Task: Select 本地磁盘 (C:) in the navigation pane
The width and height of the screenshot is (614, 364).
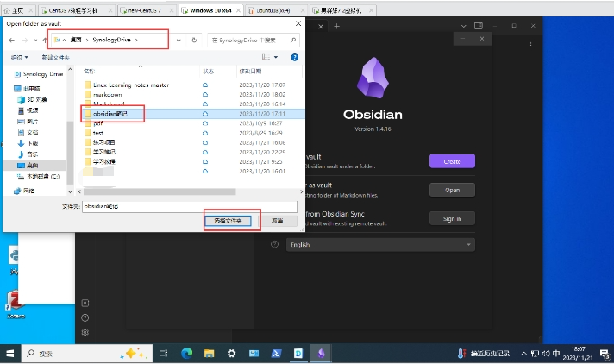Action: (38, 177)
